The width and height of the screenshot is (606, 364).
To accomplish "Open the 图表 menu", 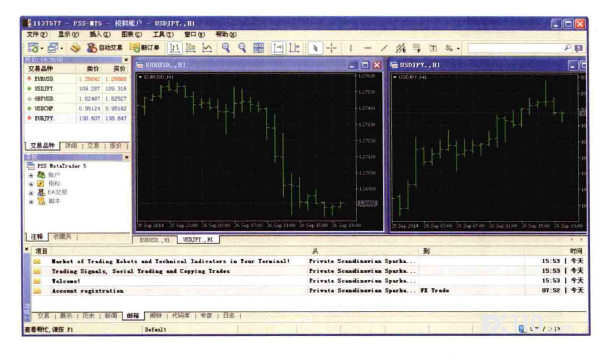I will tap(131, 35).
